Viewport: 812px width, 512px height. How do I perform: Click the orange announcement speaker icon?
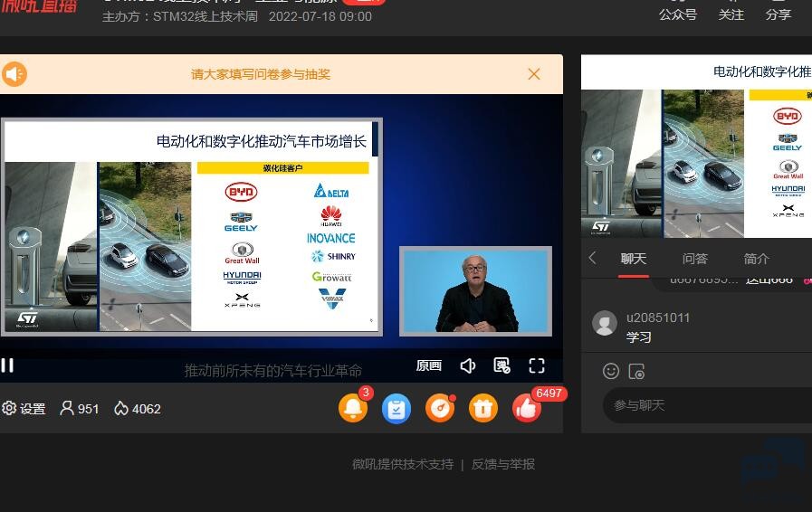[x=14, y=74]
